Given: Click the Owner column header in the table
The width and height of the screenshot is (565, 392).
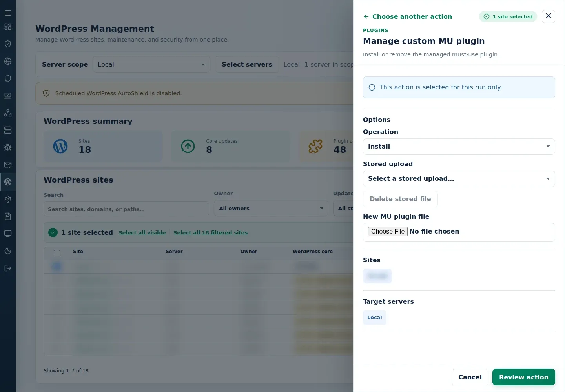Looking at the screenshot, I should pos(249,252).
